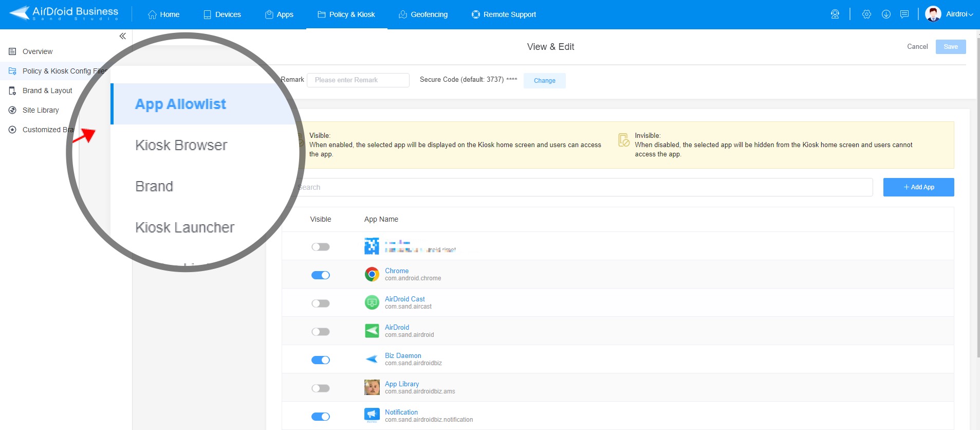Click the Chrome app icon
Screen dimensions: 980x430
tap(372, 274)
